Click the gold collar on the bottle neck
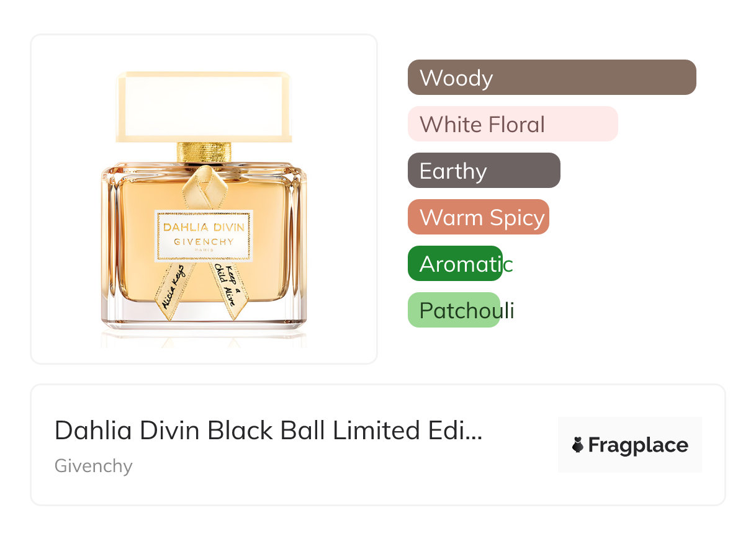Viewport: 756px width, 536px height. pos(204,152)
